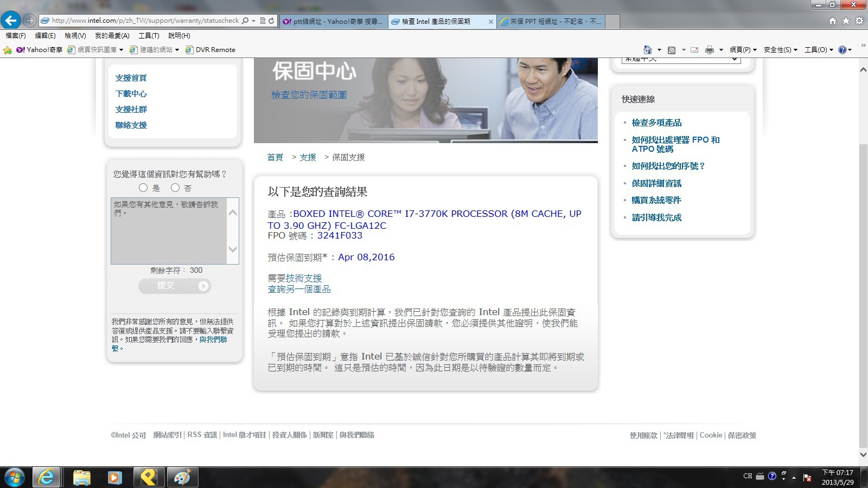Open a new blank tab

(x=612, y=21)
